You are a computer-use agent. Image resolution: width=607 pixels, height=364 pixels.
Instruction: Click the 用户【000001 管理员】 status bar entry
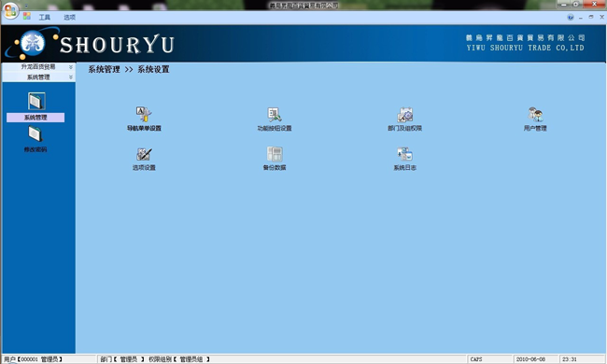34,359
